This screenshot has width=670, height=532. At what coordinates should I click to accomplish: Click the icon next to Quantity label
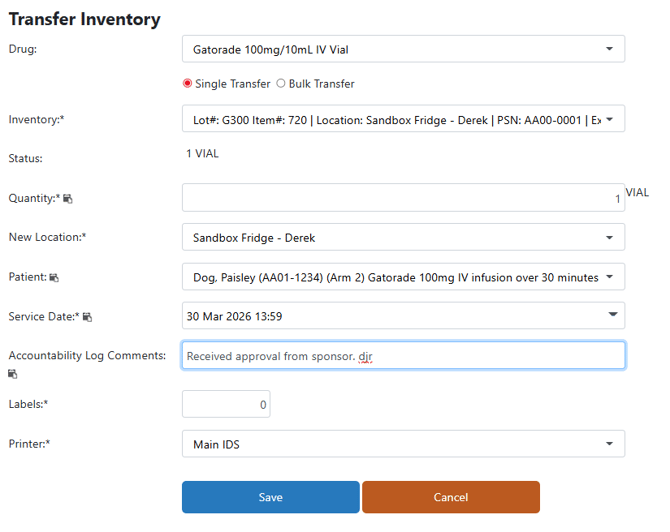pos(68,199)
